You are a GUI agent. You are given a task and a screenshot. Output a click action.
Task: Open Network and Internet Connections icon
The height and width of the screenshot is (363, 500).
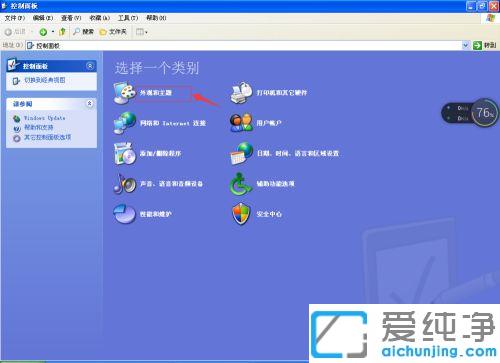[x=124, y=123]
